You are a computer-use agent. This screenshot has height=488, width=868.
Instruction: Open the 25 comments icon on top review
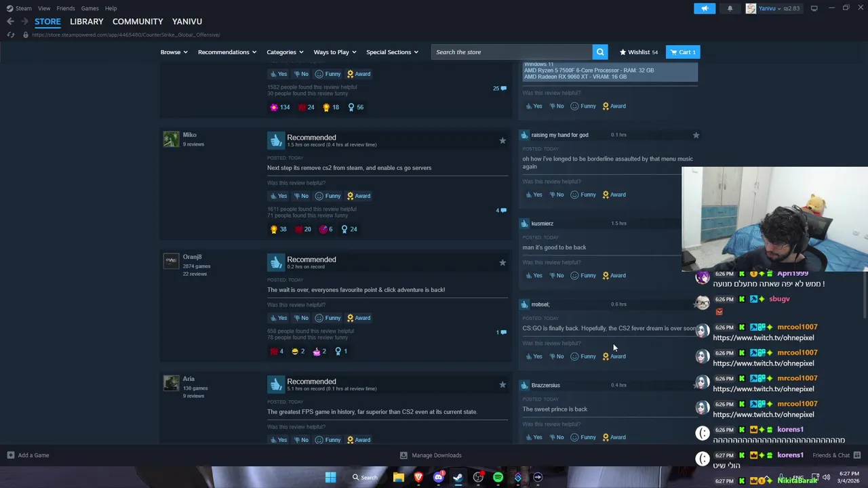[500, 88]
